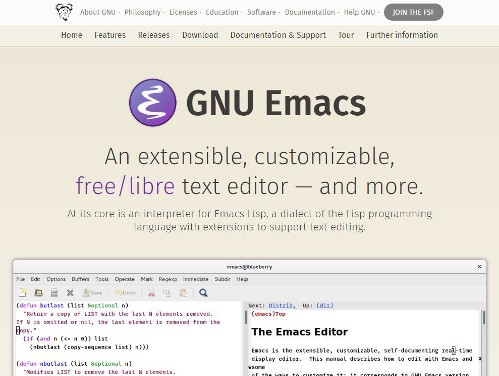Open the Help menu in Emacs
499x376 pixels.
coord(242,279)
